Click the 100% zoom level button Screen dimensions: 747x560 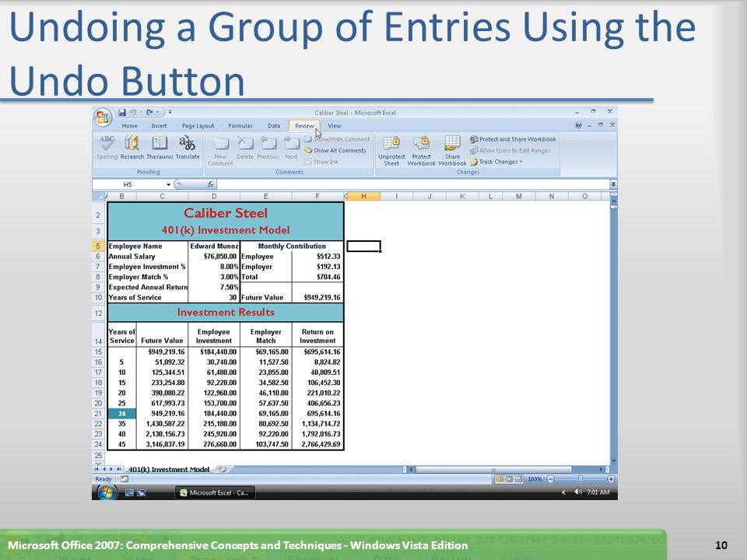[535, 479]
